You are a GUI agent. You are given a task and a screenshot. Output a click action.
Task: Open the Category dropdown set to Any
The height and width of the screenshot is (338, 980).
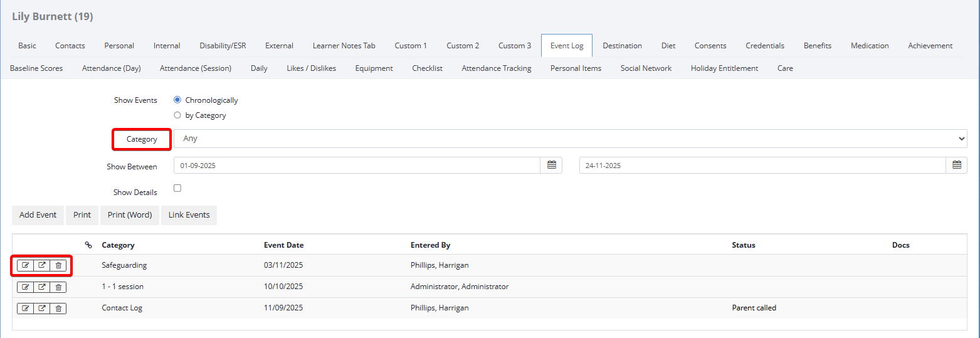point(571,139)
